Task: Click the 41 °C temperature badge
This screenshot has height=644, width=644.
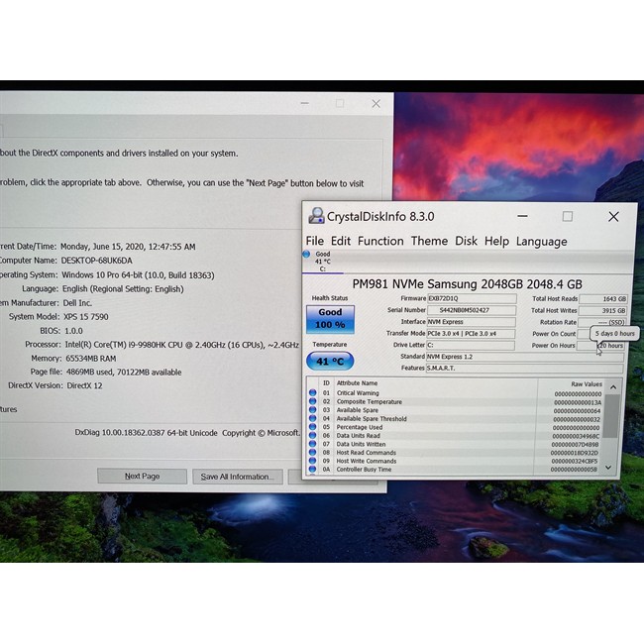Action: pos(330,362)
